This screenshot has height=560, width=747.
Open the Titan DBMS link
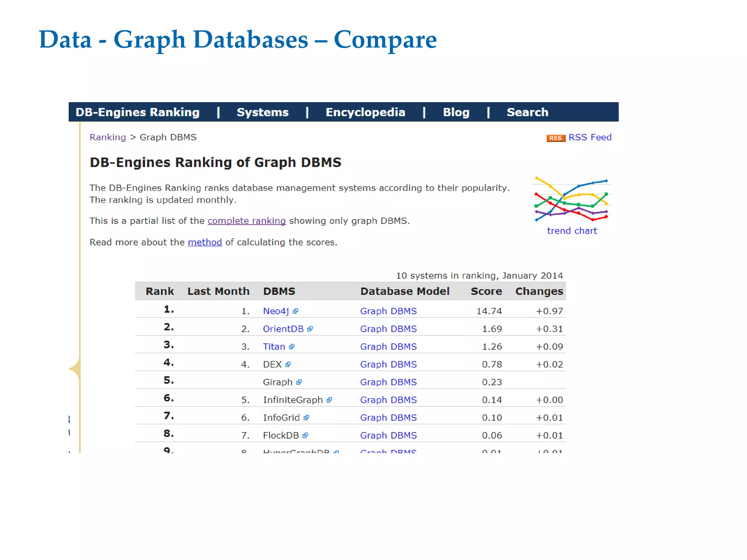[274, 347]
